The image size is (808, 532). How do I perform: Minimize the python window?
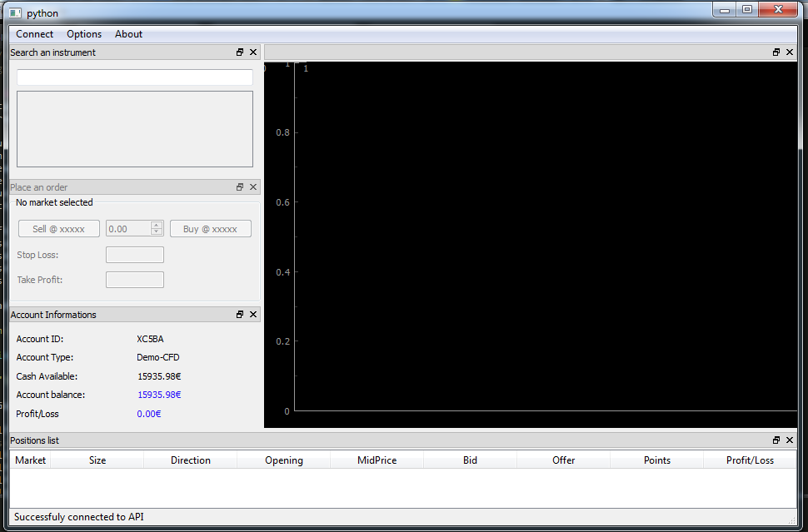725,10
